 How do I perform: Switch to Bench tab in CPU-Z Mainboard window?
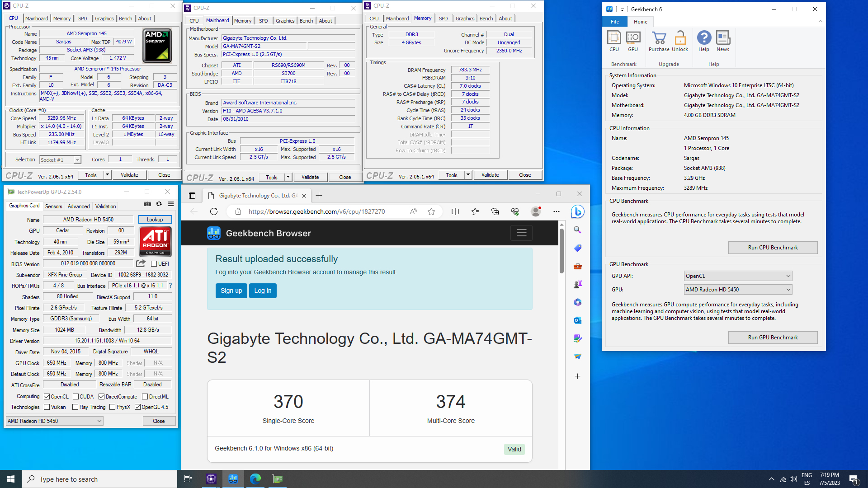tap(306, 21)
